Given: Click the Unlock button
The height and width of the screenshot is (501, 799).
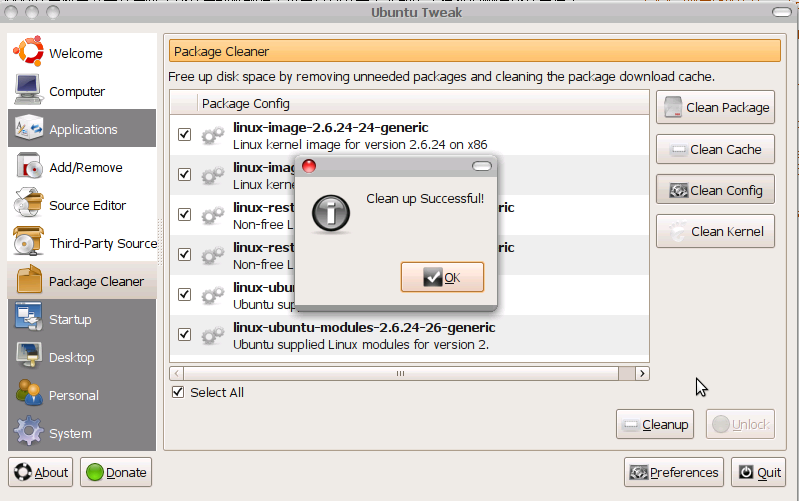Looking at the screenshot, I should (x=740, y=424).
